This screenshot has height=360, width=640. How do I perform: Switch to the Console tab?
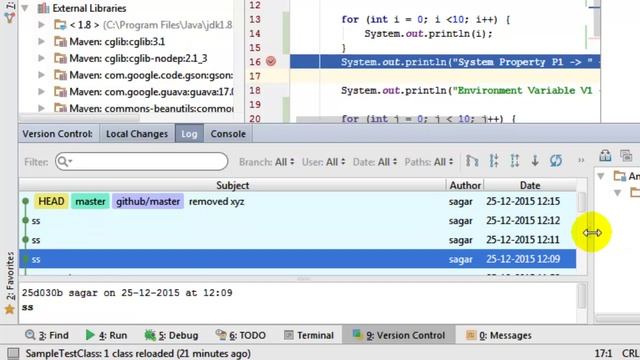click(228, 134)
